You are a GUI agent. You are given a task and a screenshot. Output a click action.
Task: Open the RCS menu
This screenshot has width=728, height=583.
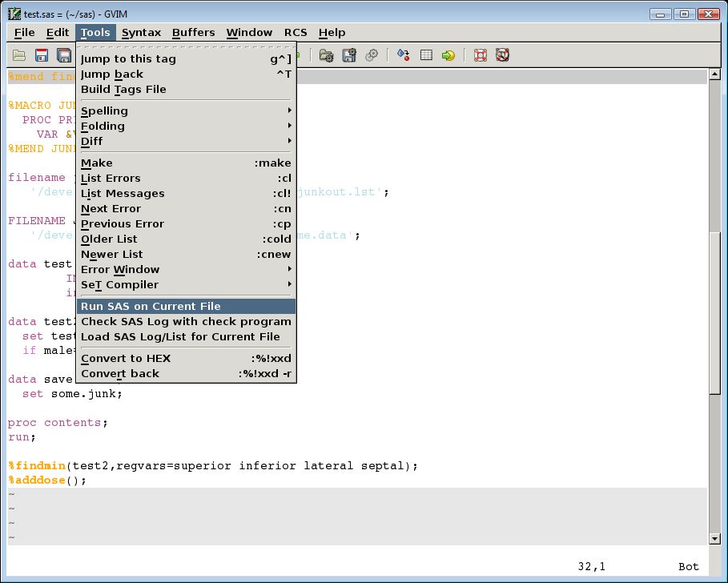296,33
